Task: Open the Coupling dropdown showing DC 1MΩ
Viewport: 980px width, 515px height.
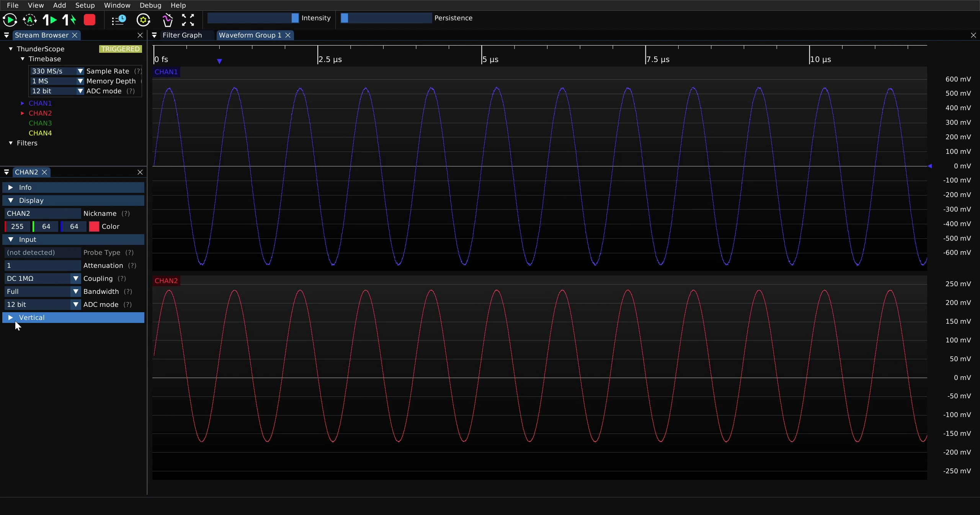Action: coord(42,279)
